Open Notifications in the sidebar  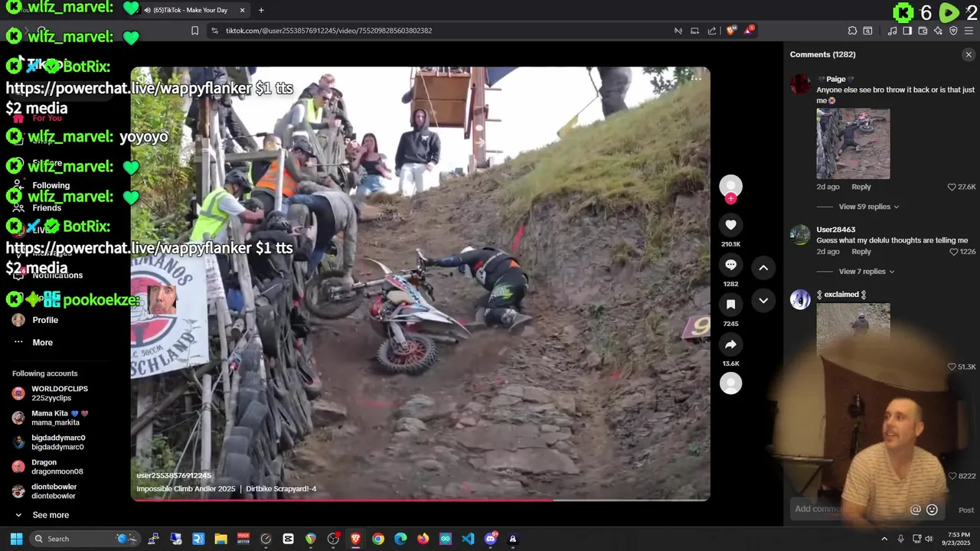tap(57, 275)
